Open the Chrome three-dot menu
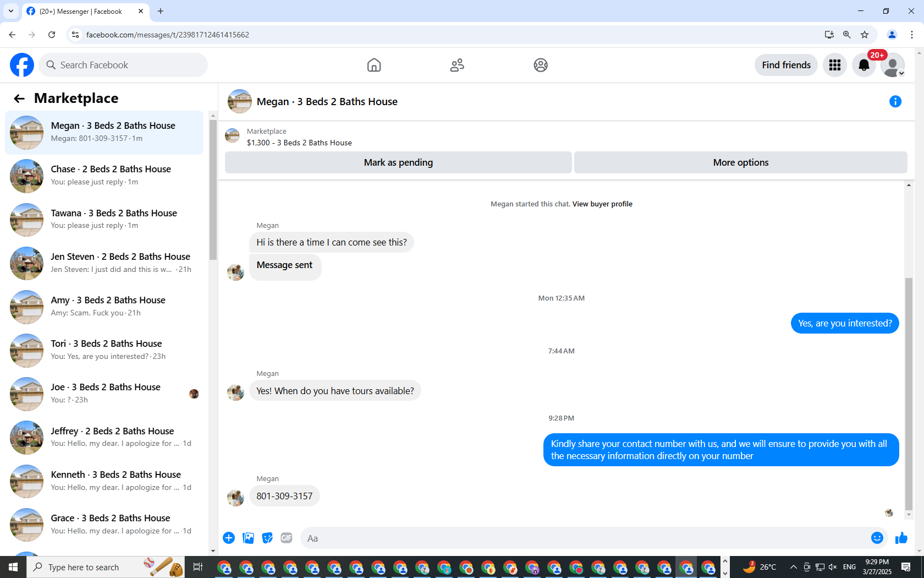The width and height of the screenshot is (924, 578). coord(912,35)
